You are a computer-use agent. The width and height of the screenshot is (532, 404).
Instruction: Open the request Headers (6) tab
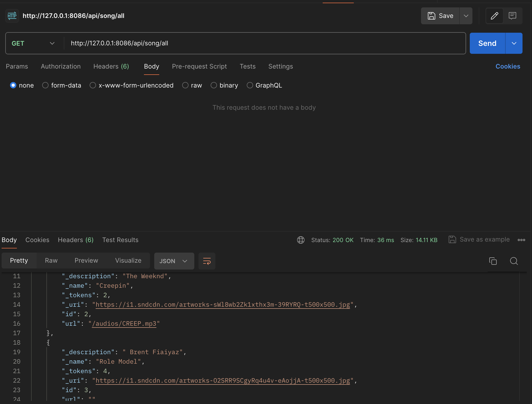click(111, 66)
